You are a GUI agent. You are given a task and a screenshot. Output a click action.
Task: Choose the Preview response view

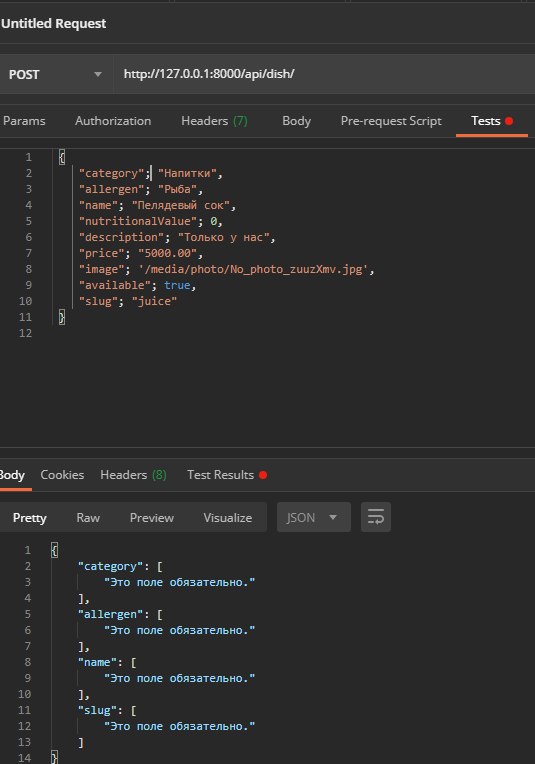click(x=152, y=517)
